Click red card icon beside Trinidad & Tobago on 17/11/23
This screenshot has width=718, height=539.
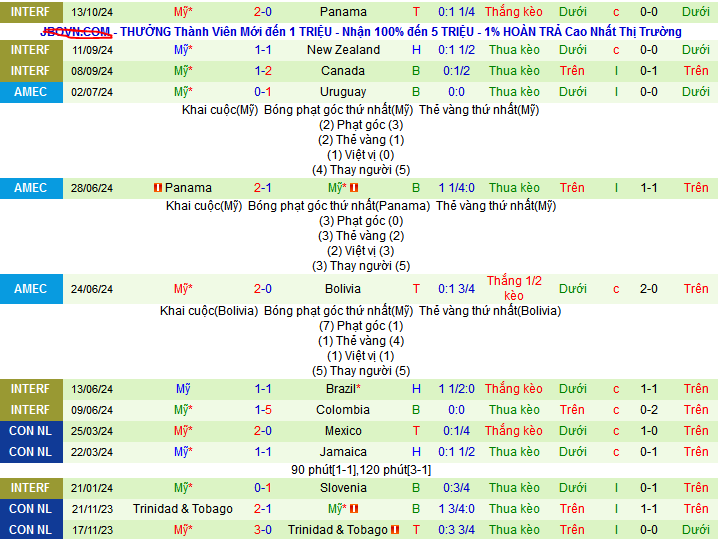[x=395, y=530]
